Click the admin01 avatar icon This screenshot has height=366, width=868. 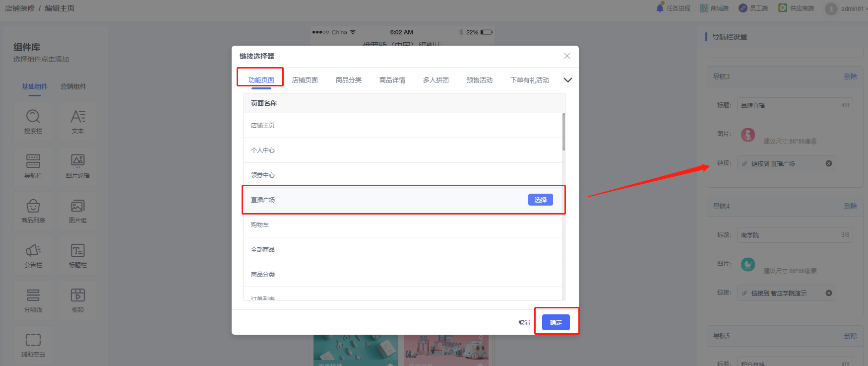831,8
